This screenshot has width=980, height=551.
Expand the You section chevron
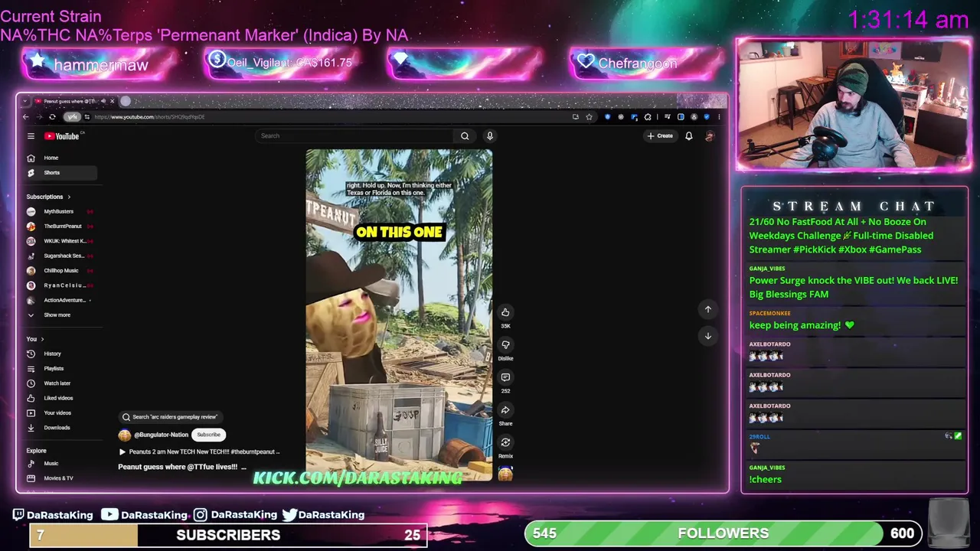(x=42, y=339)
